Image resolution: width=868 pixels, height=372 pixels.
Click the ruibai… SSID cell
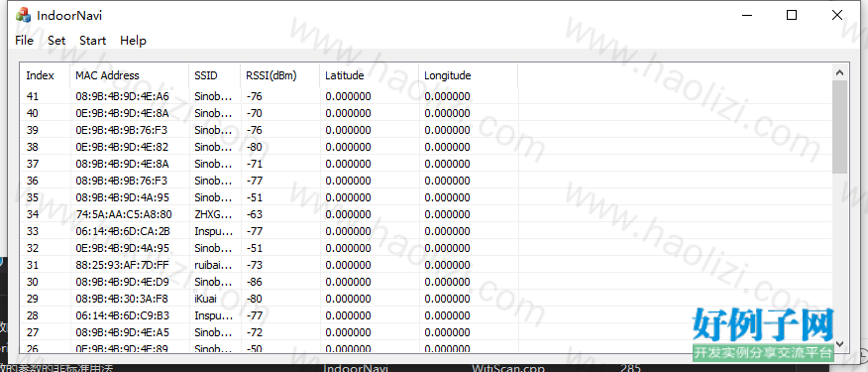point(213,265)
